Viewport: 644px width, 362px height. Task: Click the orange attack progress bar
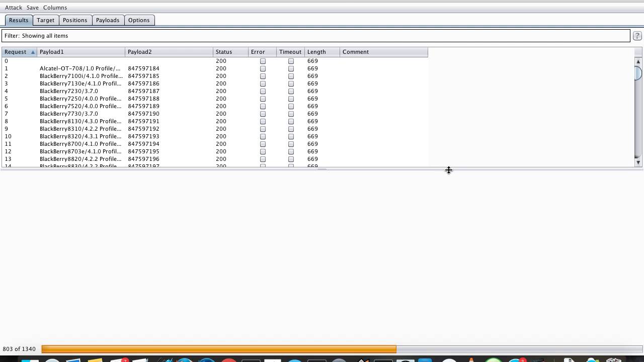coord(219,349)
